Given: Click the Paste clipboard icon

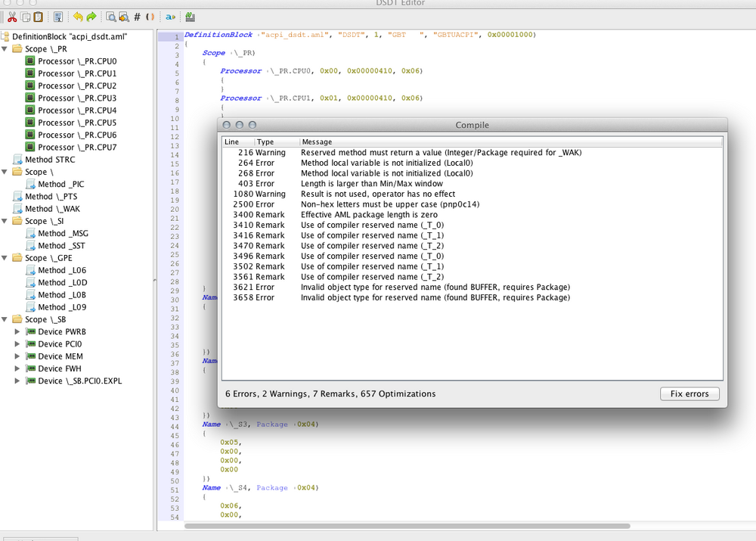Looking at the screenshot, I should pyautogui.click(x=38, y=17).
